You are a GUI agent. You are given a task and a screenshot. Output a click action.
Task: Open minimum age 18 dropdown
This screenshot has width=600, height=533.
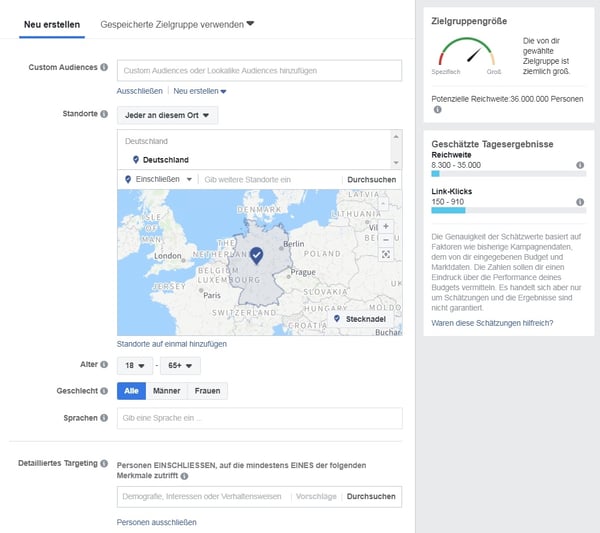coord(135,365)
